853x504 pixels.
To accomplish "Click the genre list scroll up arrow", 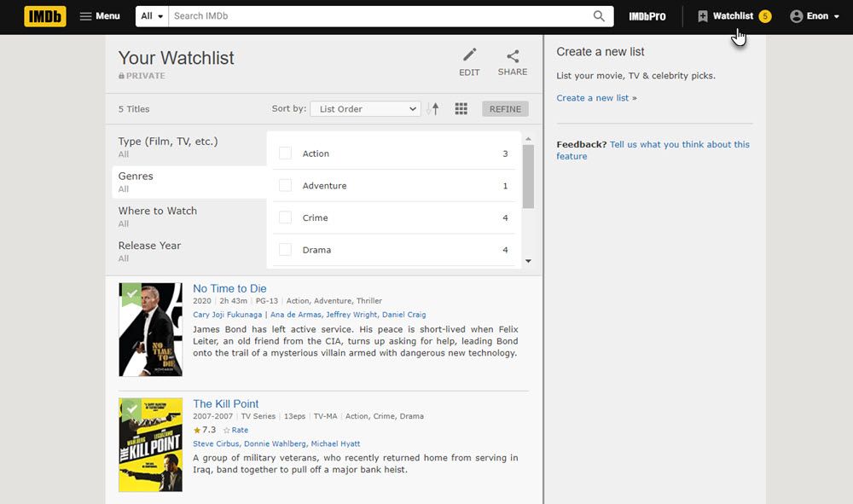I will point(528,139).
